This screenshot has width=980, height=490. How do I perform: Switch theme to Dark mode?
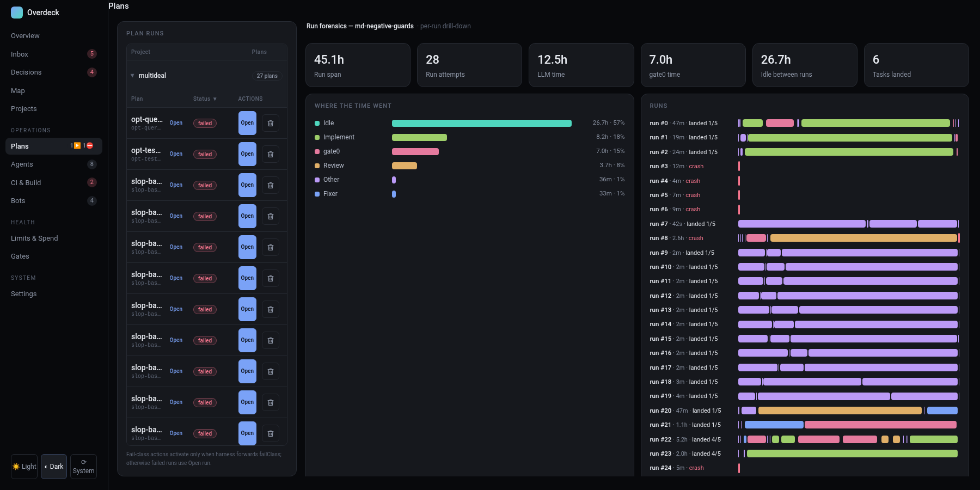(54, 467)
